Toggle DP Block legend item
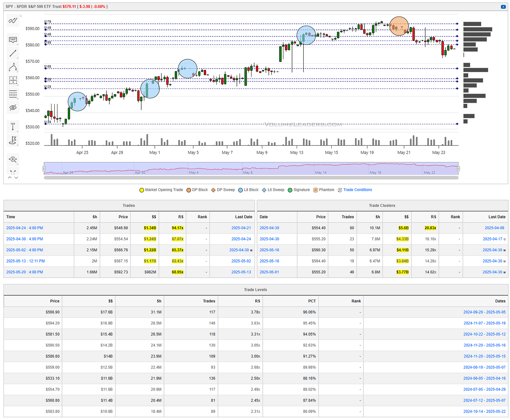This screenshot has width=510, height=420. pyautogui.click(x=197, y=190)
